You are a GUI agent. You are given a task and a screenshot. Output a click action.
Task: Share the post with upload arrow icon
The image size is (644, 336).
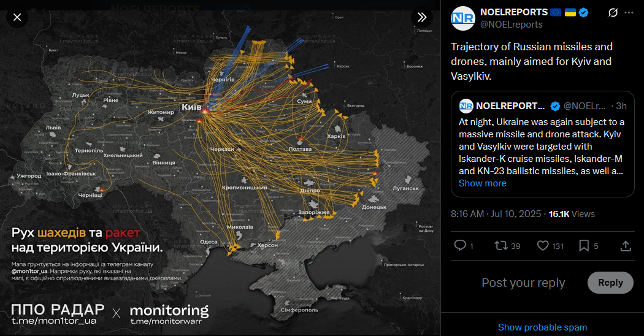coord(626,246)
